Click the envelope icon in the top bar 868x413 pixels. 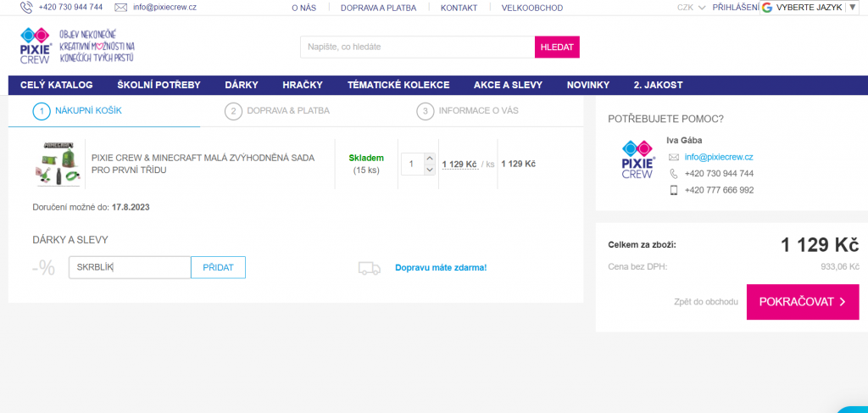pos(120,7)
